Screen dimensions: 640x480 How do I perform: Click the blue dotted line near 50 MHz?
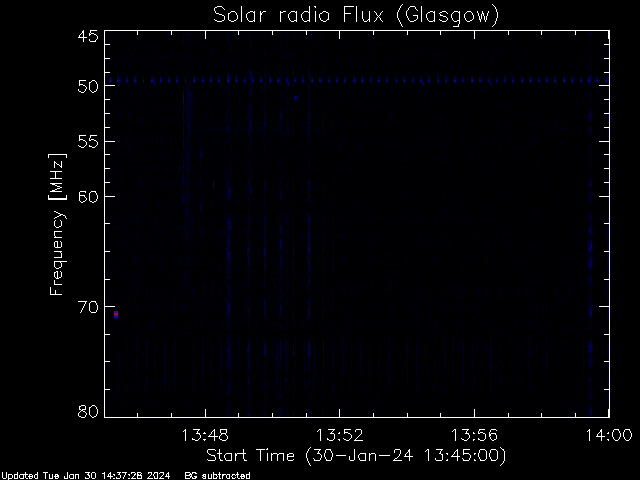click(x=357, y=80)
